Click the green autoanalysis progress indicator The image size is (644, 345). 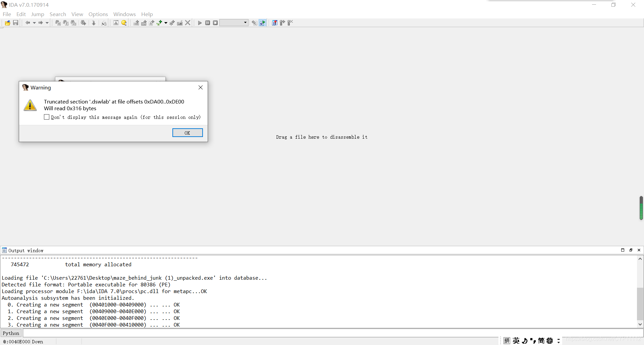click(641, 208)
